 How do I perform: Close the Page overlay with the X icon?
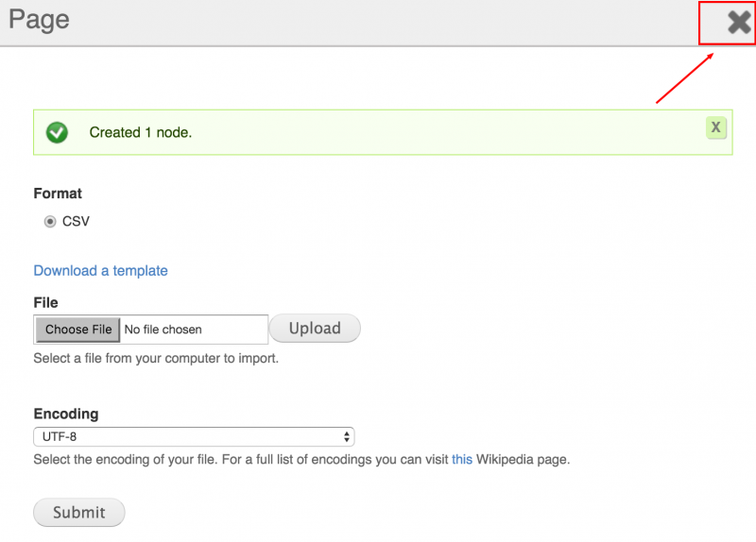point(739,23)
